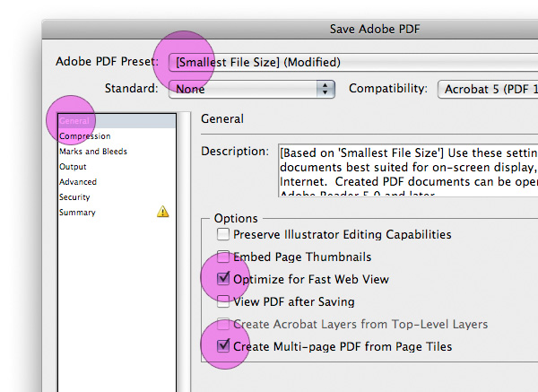Select Output in the settings list

(x=117, y=167)
